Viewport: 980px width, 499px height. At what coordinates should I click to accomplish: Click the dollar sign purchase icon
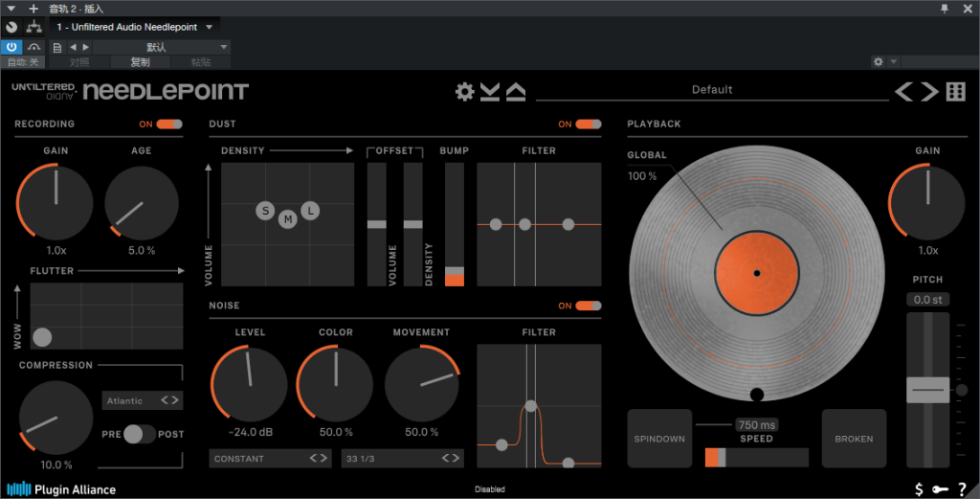[919, 489]
